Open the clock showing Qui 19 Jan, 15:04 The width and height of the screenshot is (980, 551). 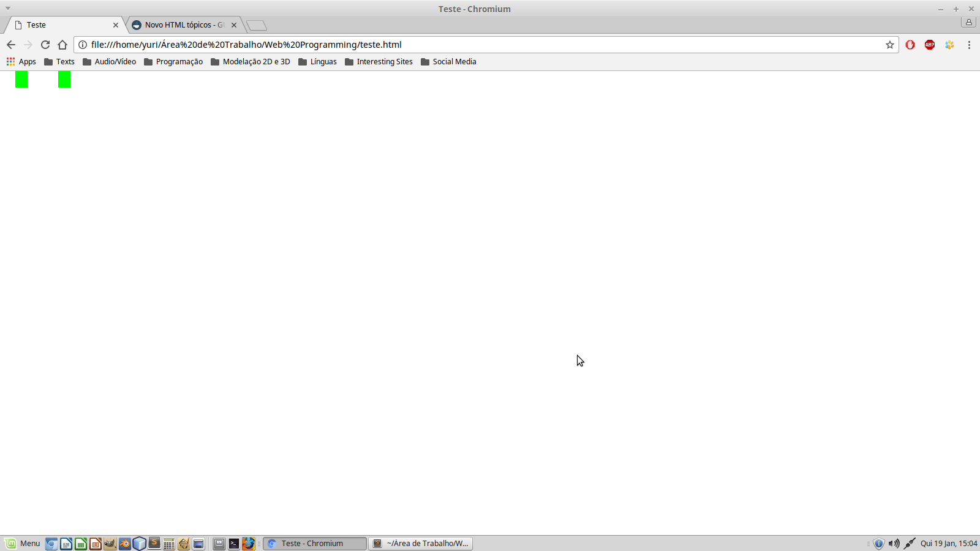tap(949, 544)
